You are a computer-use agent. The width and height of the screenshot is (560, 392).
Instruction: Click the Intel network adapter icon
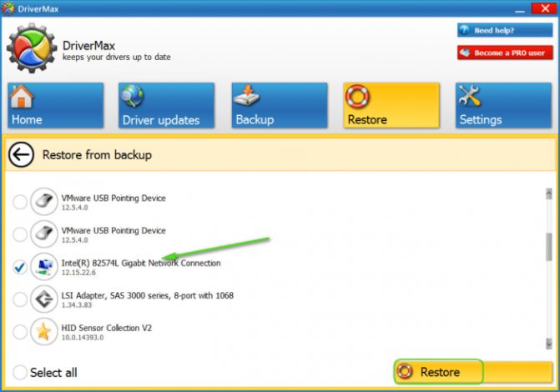point(44,267)
